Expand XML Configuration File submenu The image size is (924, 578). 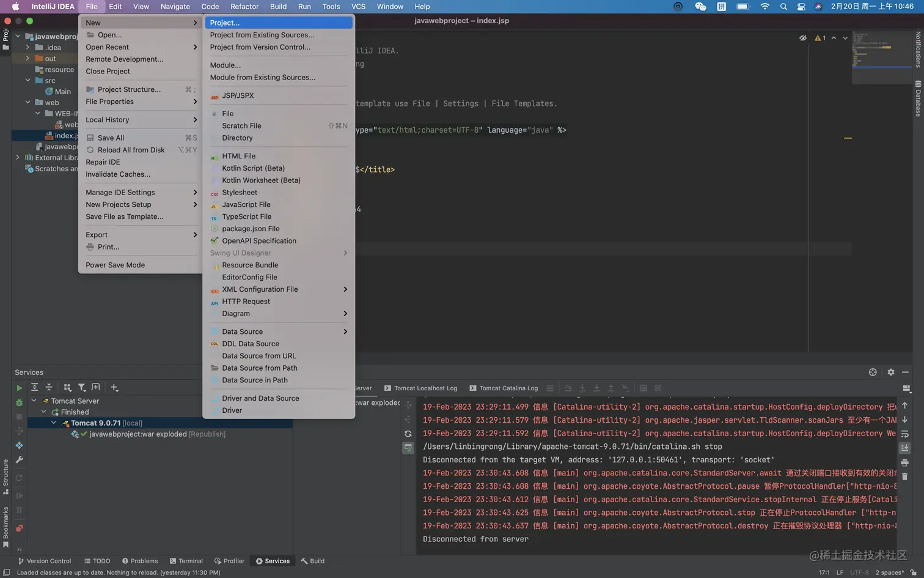pos(345,289)
